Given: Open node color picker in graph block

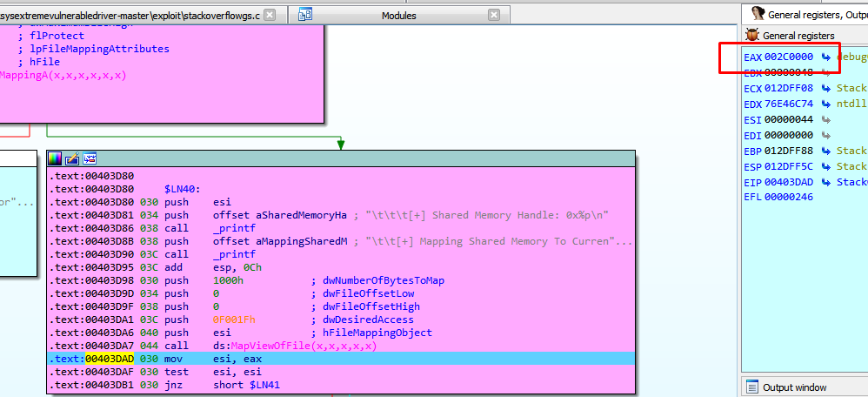Looking at the screenshot, I should click(x=55, y=158).
